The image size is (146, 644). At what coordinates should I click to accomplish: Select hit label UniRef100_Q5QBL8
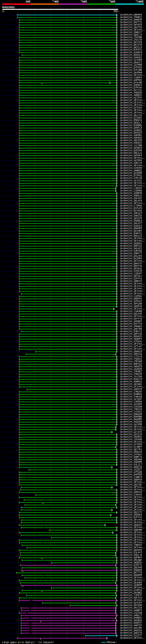[x=131, y=221]
